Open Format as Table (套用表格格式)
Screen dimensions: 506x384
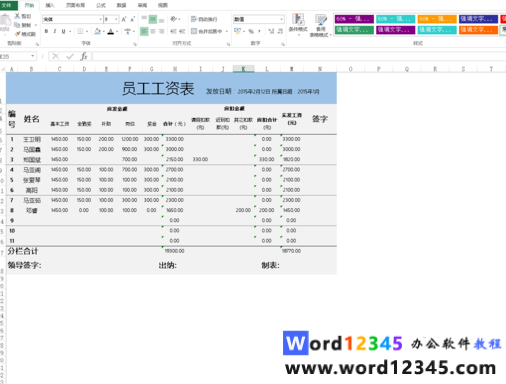[x=320, y=25]
